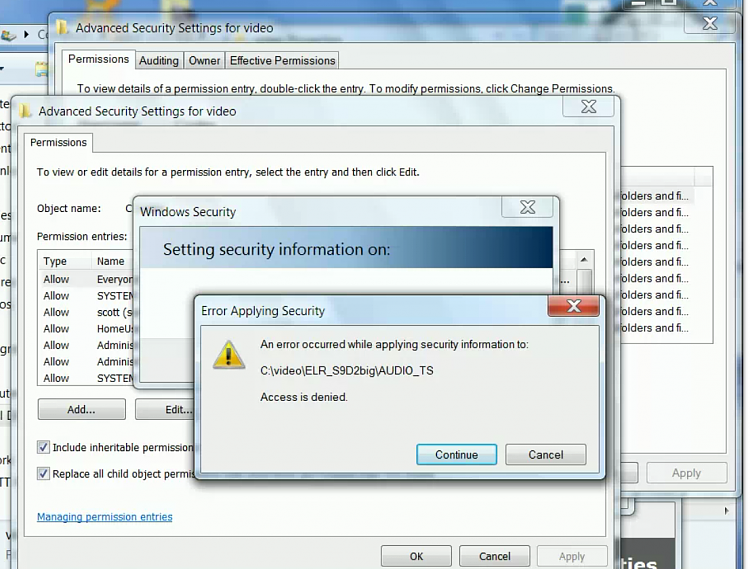
Task: Toggle Replace all child object permissions checkbox
Action: point(43,473)
